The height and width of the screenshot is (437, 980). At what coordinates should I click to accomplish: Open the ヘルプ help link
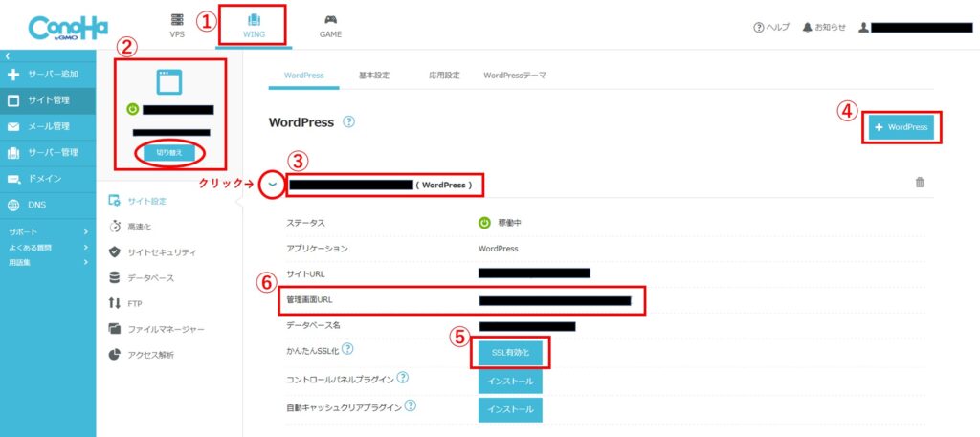click(x=771, y=28)
